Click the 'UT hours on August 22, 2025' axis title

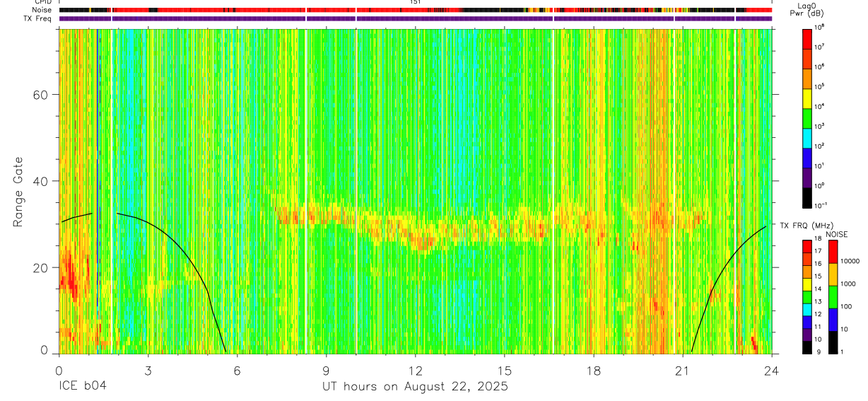click(415, 387)
